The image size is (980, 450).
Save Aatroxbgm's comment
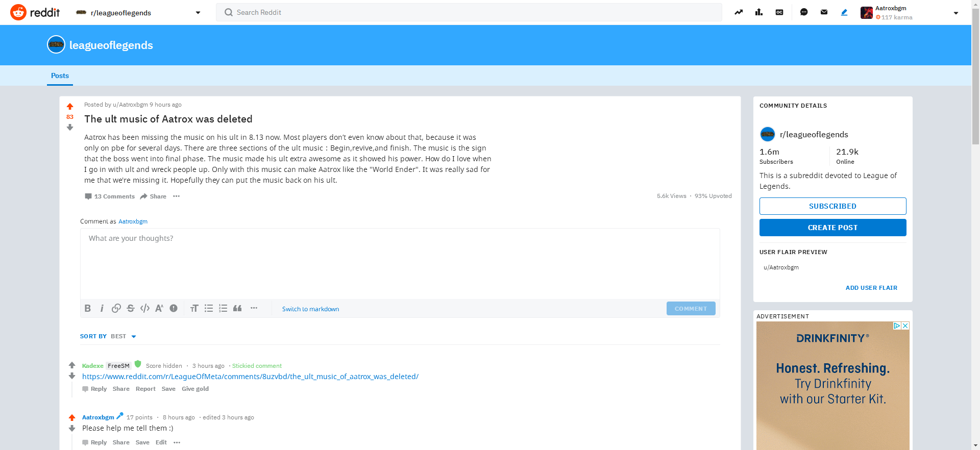pos(142,442)
